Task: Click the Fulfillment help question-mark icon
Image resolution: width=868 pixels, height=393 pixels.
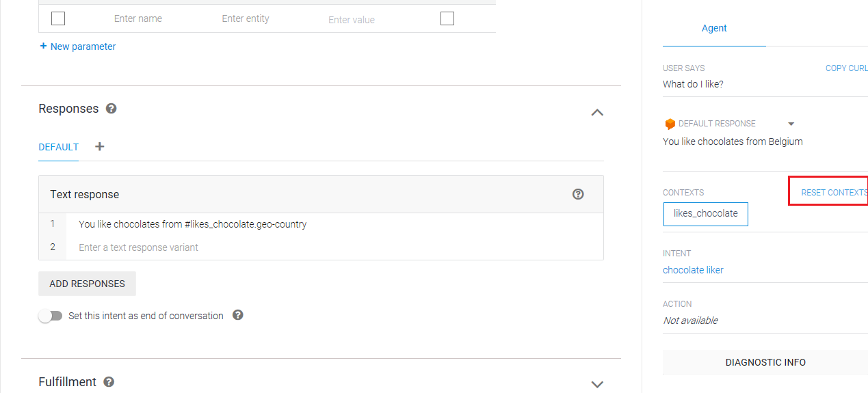Action: 109,382
